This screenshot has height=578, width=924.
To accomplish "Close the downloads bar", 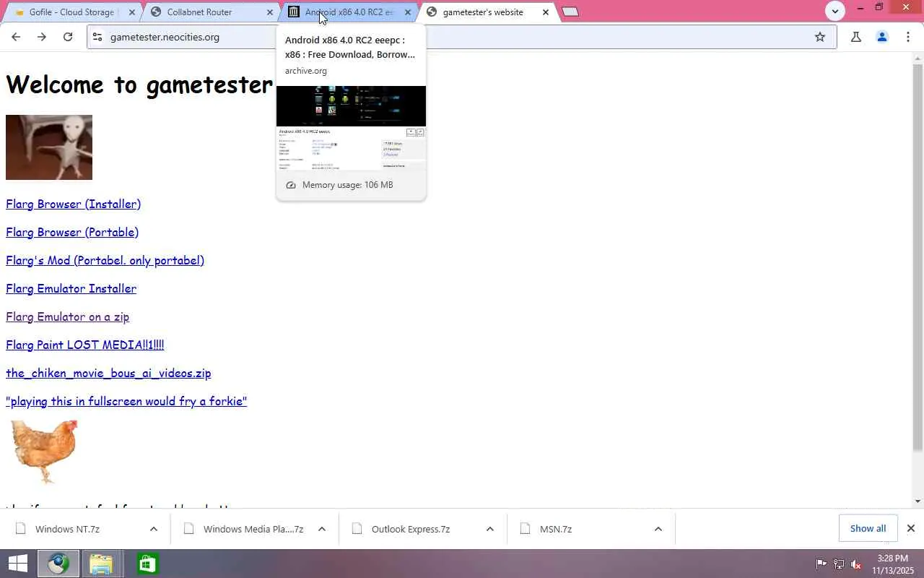I will 911,529.
